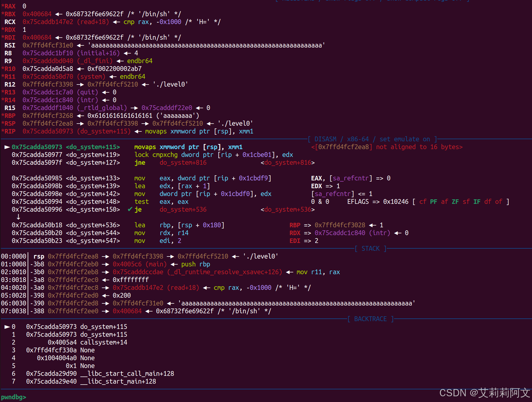Click the pwndbg prompt at the bottom
The height and width of the screenshot is (402, 532).
click(13, 397)
